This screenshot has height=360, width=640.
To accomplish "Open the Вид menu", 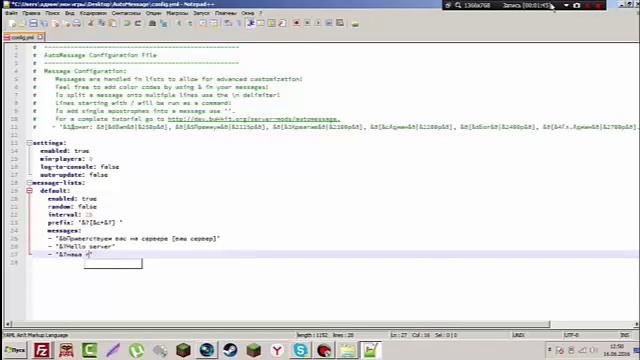I will coord(70,13).
